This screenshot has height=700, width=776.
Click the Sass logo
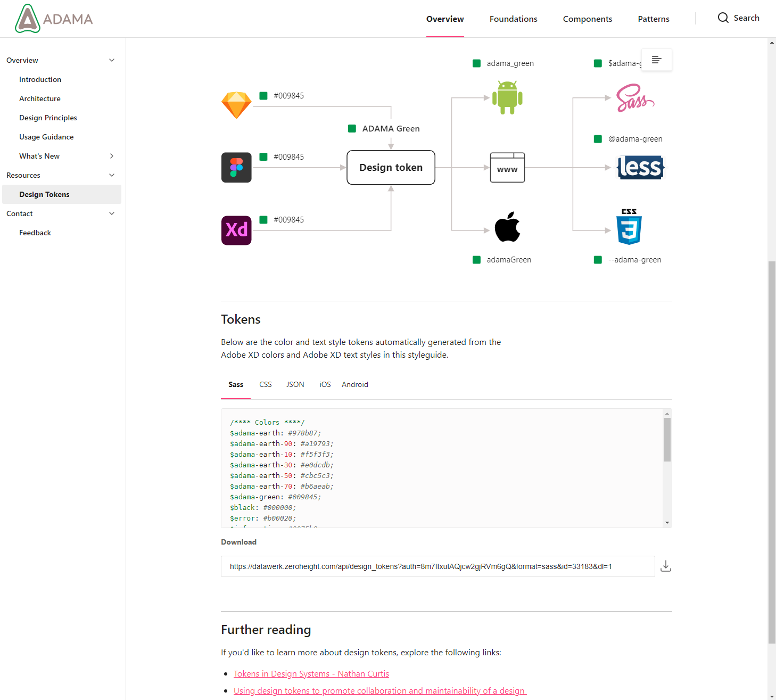pyautogui.click(x=635, y=98)
